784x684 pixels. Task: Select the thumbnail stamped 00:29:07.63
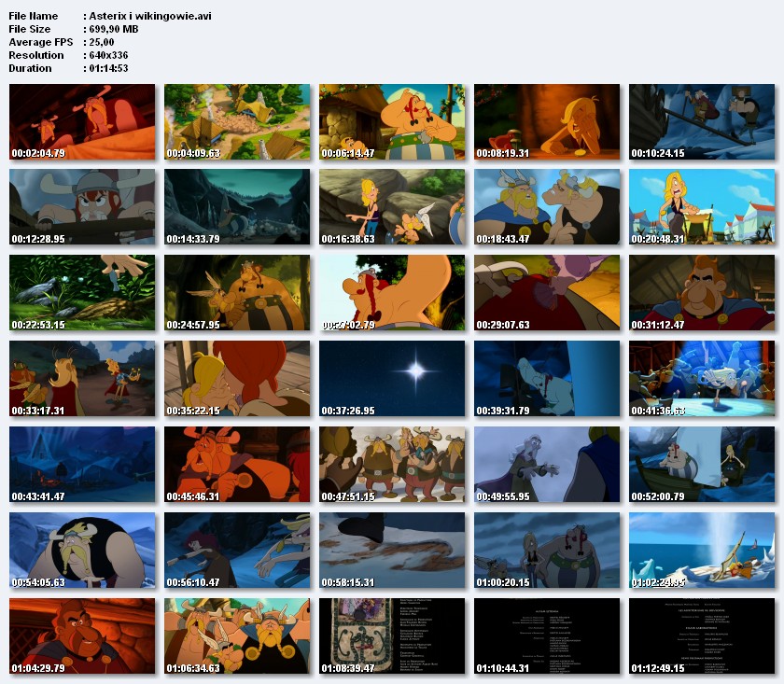547,293
